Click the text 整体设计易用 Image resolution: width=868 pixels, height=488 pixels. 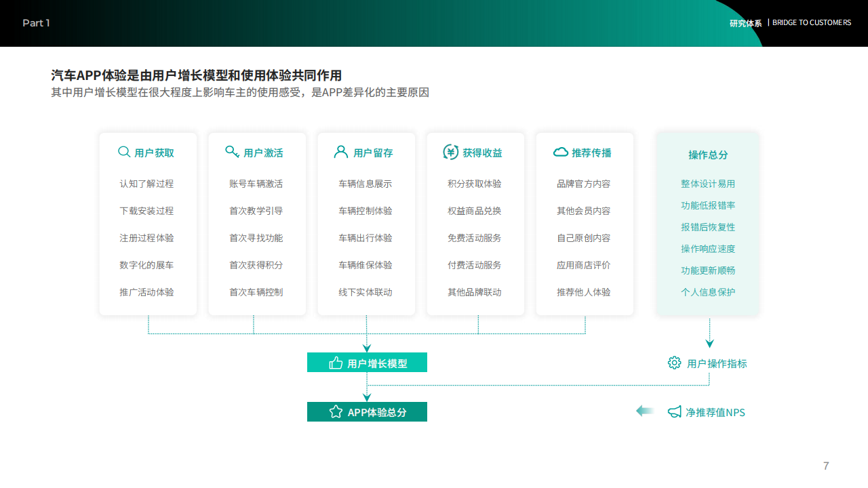[708, 184]
